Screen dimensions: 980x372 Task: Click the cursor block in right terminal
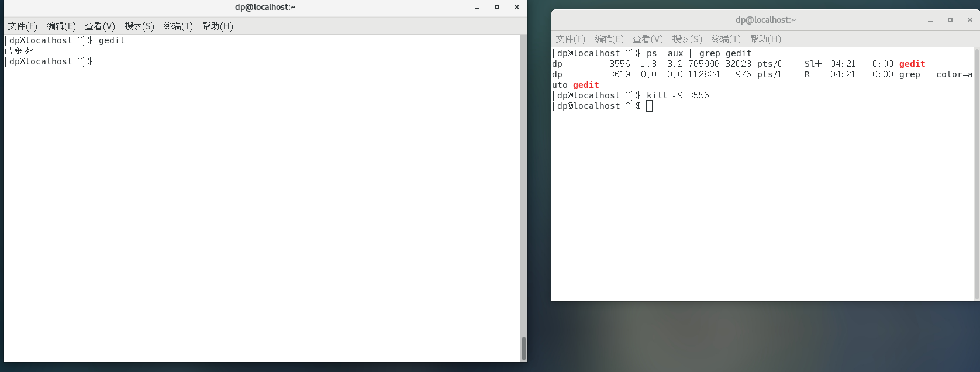pos(649,106)
